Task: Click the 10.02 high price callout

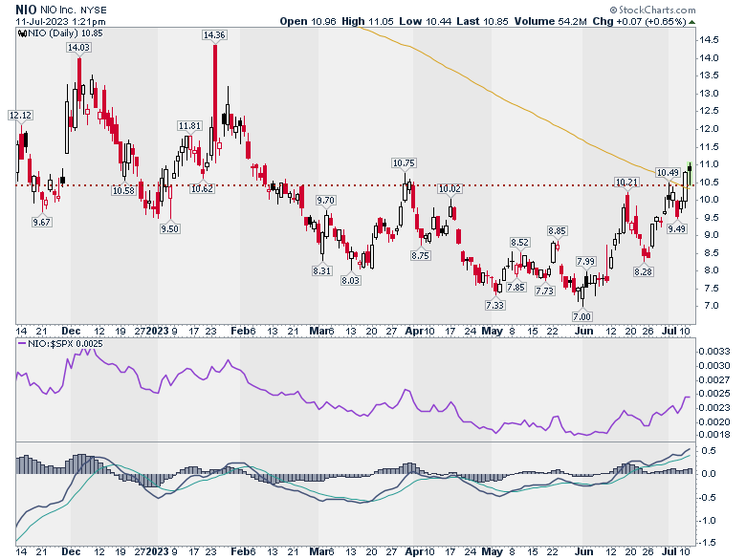Action: pos(450,188)
